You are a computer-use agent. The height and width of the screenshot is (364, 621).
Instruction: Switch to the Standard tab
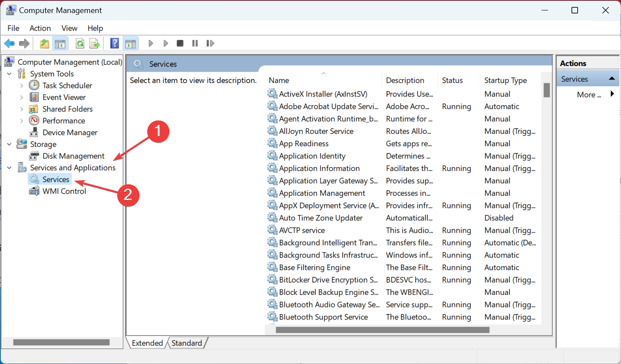click(x=187, y=343)
